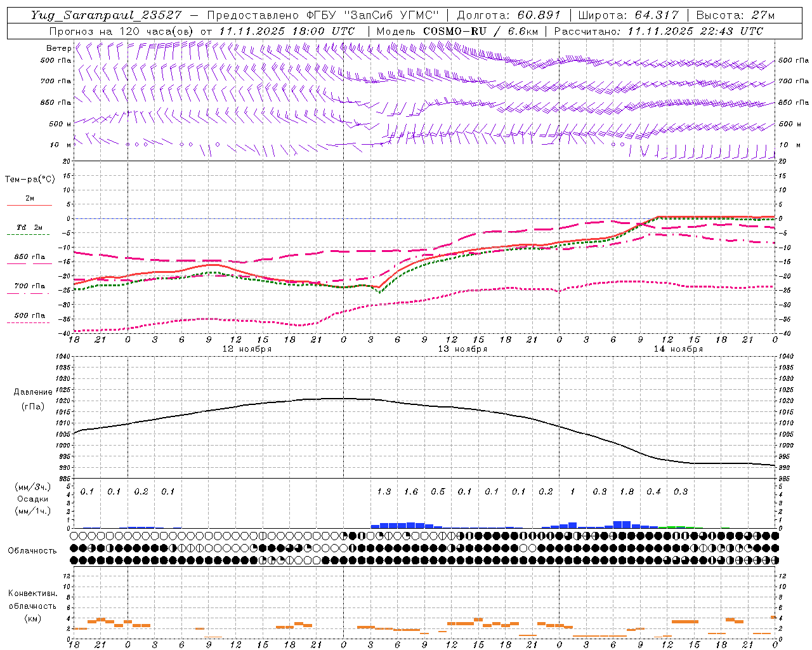
Task: Click the 1040 value on left pressure axis
Action: click(x=62, y=357)
